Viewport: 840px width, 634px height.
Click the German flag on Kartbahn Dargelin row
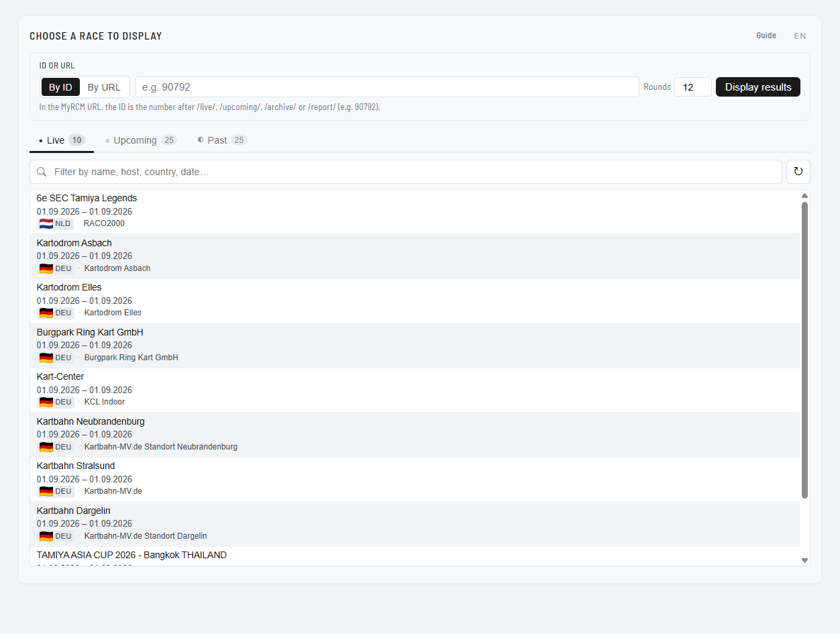(x=46, y=536)
